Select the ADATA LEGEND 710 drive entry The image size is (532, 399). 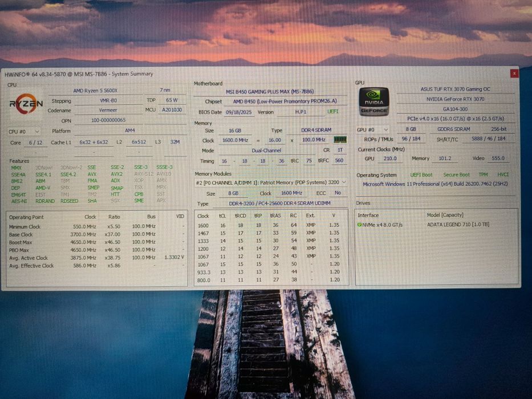click(436, 225)
